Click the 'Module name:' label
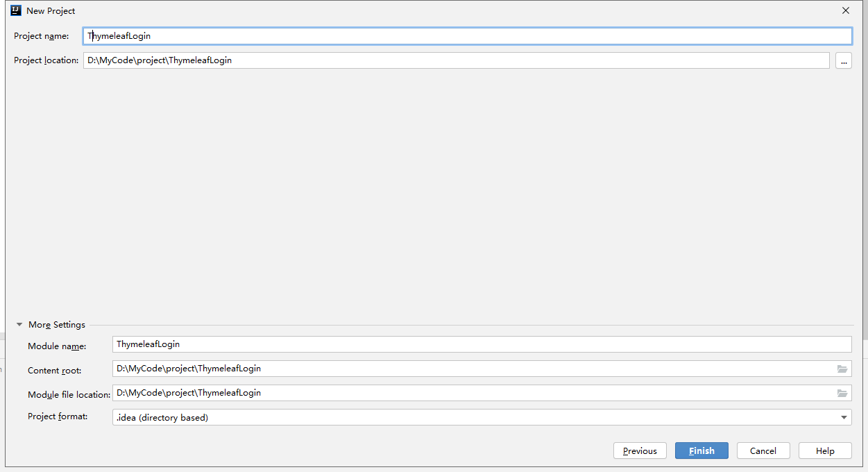Viewport: 868px width, 472px height. click(x=57, y=346)
